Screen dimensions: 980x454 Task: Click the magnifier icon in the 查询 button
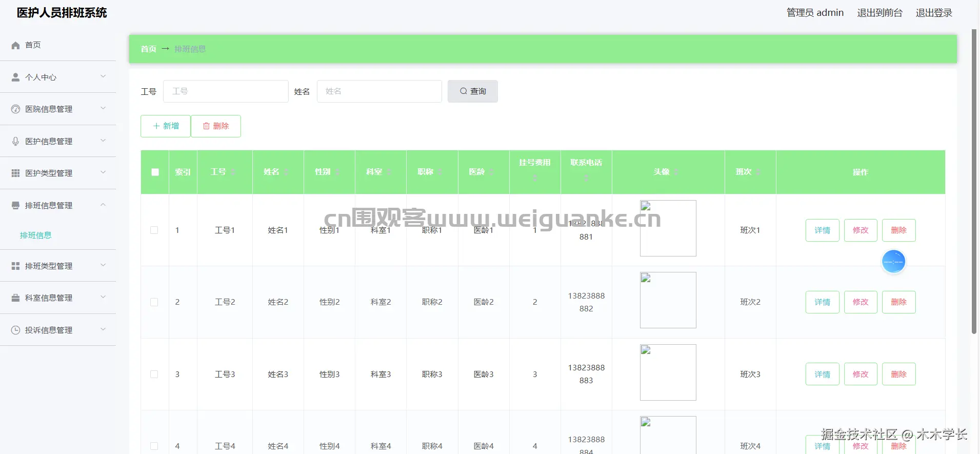pos(464,91)
